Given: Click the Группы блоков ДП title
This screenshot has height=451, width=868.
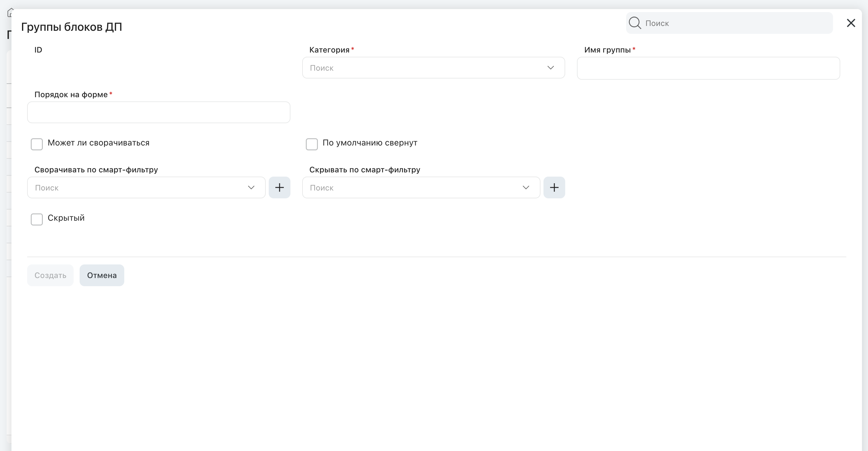Looking at the screenshot, I should (x=71, y=27).
